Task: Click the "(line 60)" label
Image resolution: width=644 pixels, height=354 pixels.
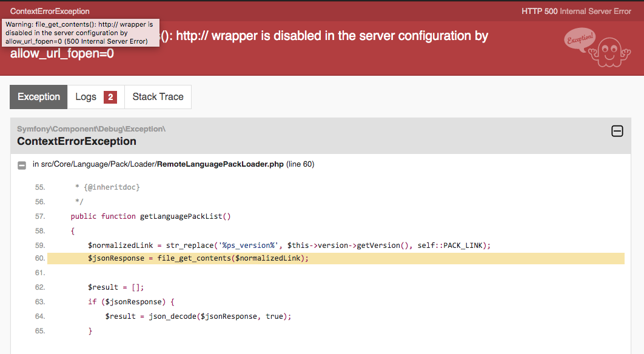Action: 300,164
